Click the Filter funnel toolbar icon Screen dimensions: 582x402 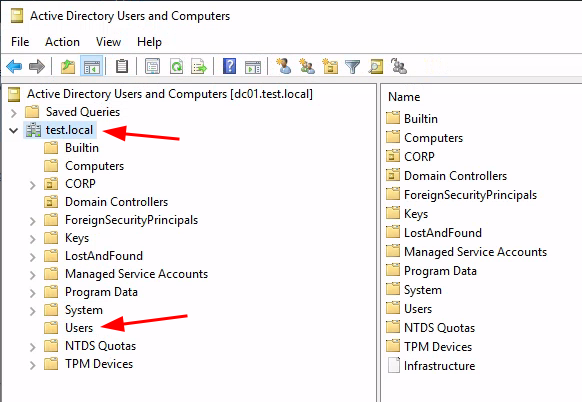point(352,67)
